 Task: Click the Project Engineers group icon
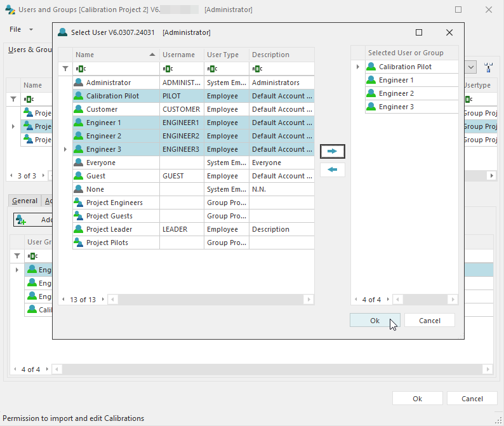click(x=79, y=203)
